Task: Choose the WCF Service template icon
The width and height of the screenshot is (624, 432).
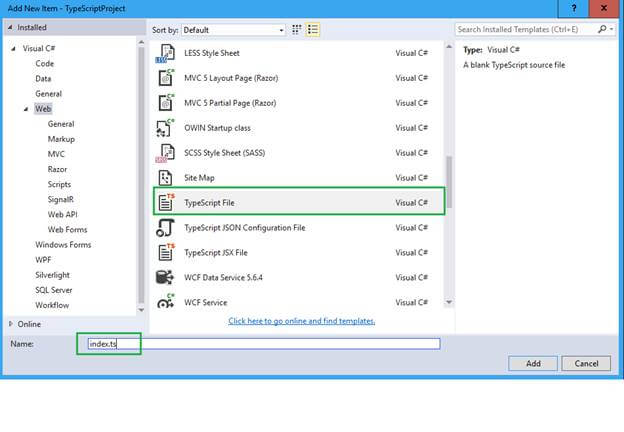Action: [165, 302]
